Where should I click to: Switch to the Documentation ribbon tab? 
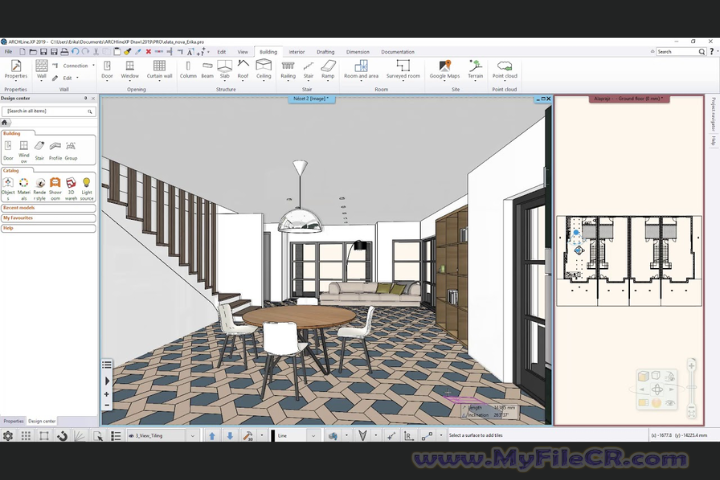tap(398, 52)
